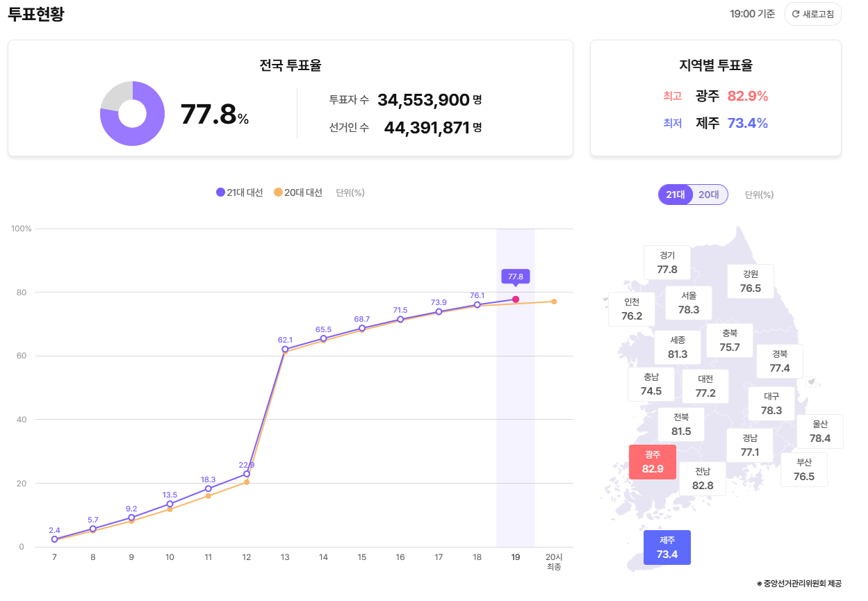The image size is (868, 601).
Task: Click the highlighted 77.8 data point
Action: tap(516, 299)
